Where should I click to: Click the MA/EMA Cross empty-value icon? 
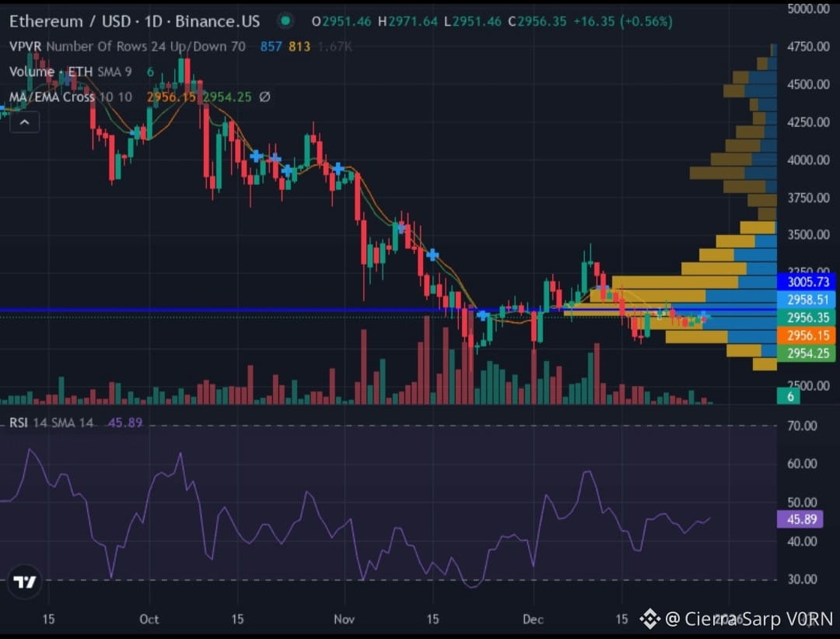click(264, 97)
